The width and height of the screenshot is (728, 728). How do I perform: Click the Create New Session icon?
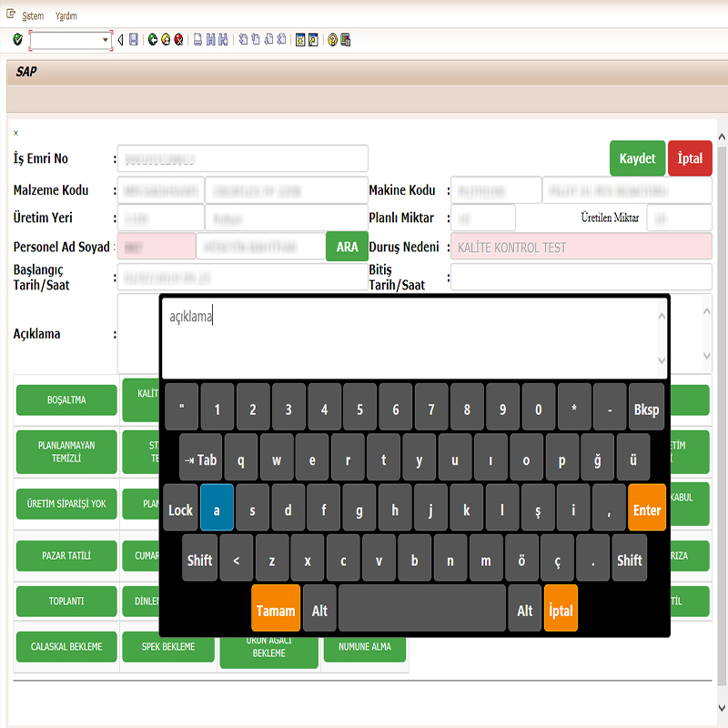point(300,40)
